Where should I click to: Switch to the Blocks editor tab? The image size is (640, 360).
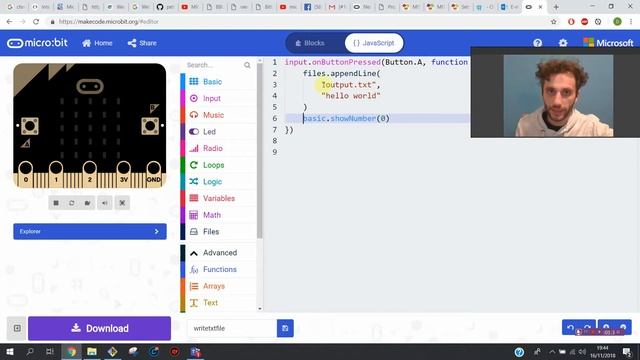pyautogui.click(x=310, y=43)
